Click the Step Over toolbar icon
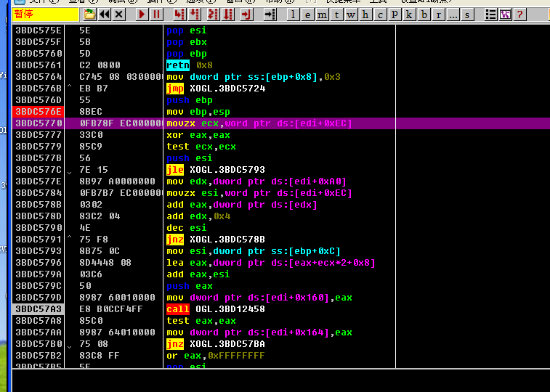550x392 pixels. tap(194, 15)
